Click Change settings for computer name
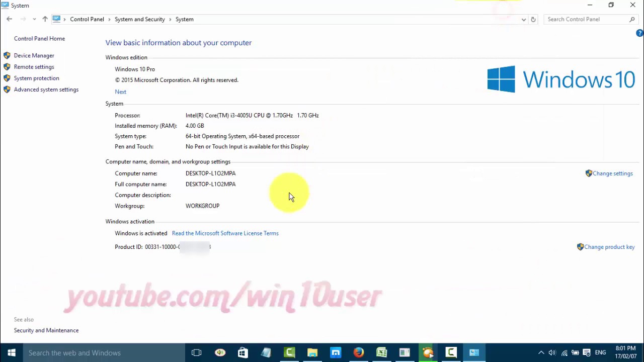 click(612, 173)
